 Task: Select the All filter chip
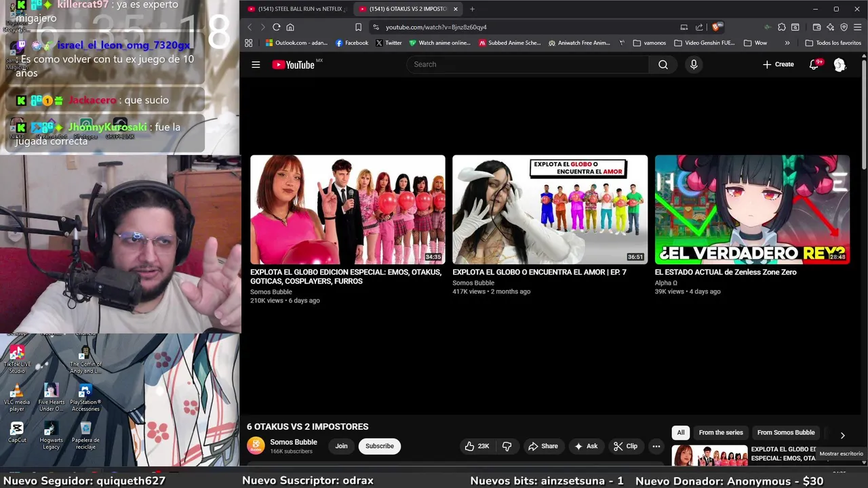(681, 432)
